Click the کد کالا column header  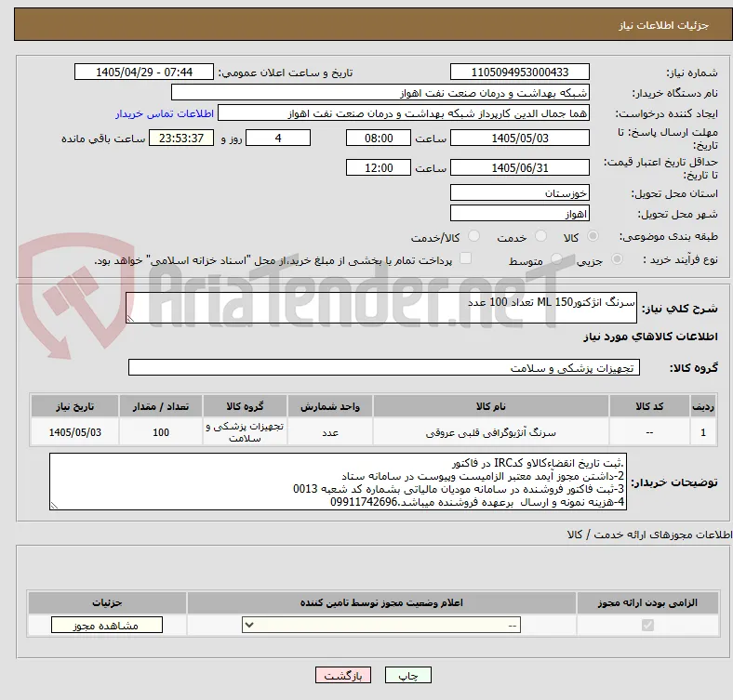(649, 406)
